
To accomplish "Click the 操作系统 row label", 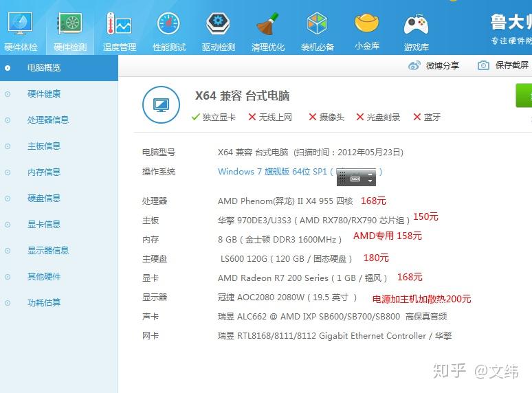I will 159,172.
